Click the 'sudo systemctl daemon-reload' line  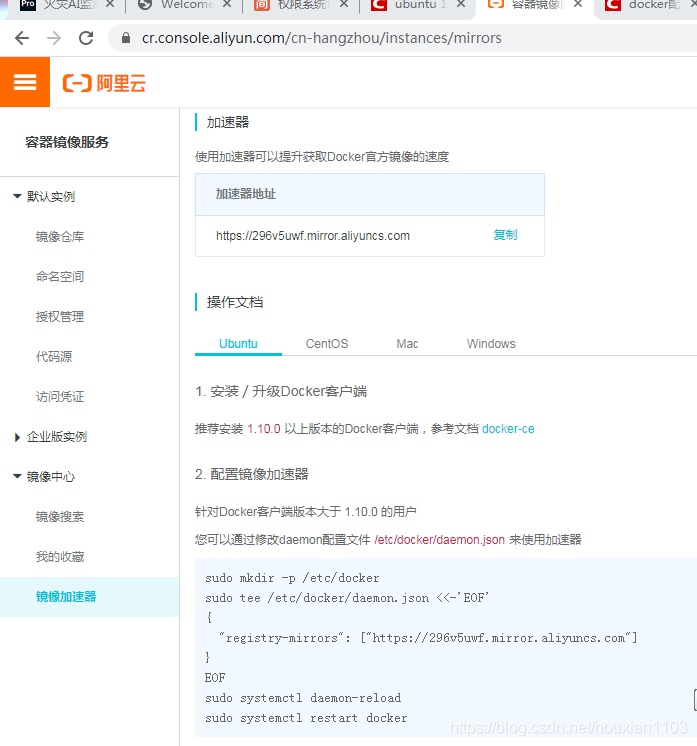click(x=303, y=697)
